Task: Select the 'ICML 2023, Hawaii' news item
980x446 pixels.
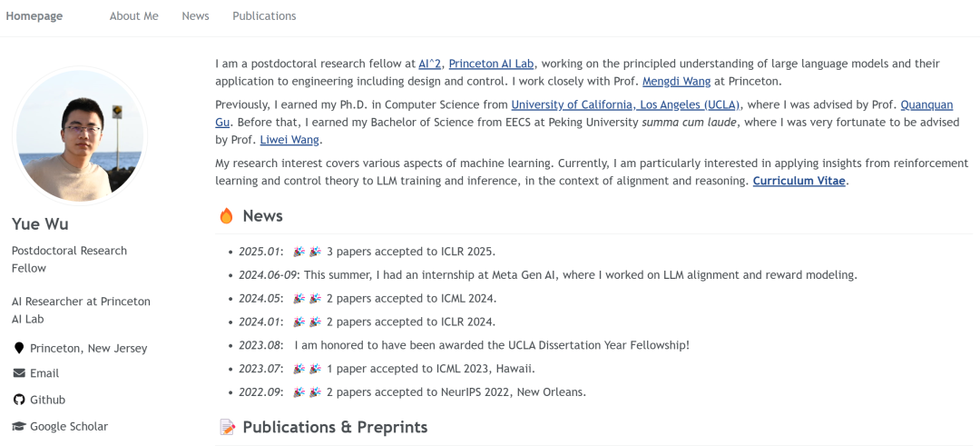Action: pos(387,369)
